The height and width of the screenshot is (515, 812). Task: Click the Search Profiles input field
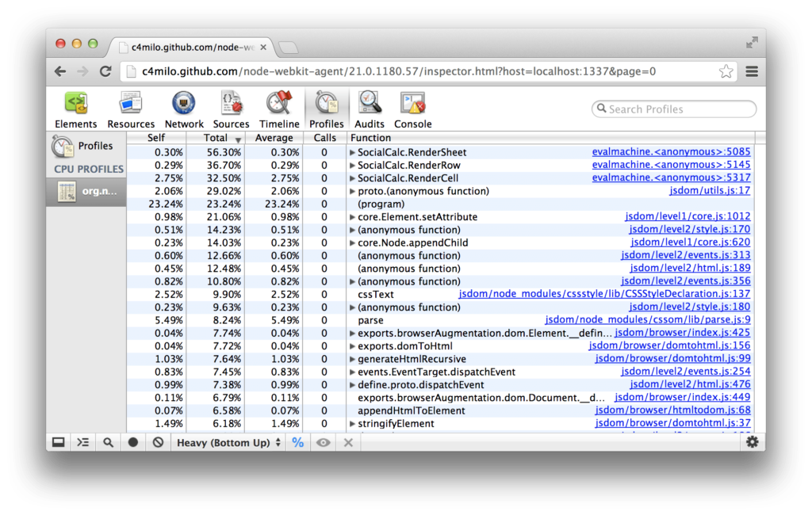[673, 109]
